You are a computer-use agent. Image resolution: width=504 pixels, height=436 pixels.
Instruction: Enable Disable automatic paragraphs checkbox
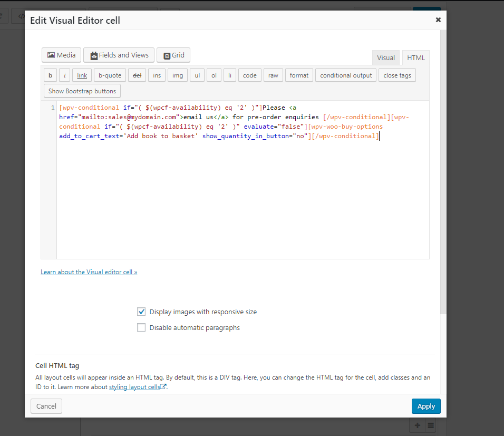point(141,327)
